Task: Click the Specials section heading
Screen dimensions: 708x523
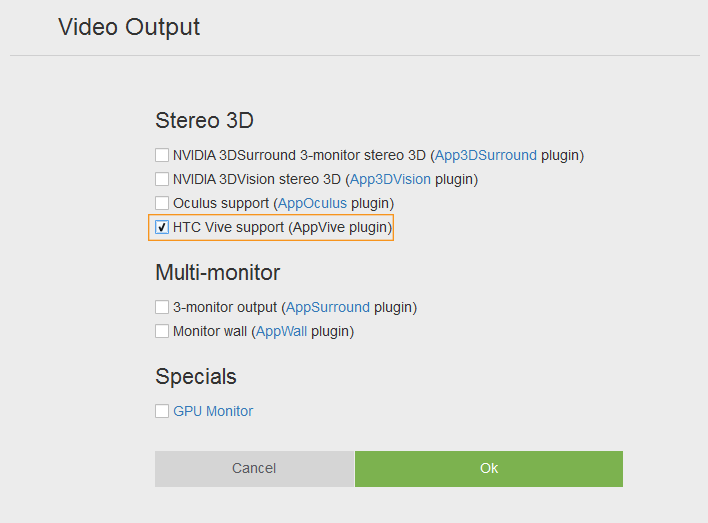Action: pyautogui.click(x=196, y=377)
